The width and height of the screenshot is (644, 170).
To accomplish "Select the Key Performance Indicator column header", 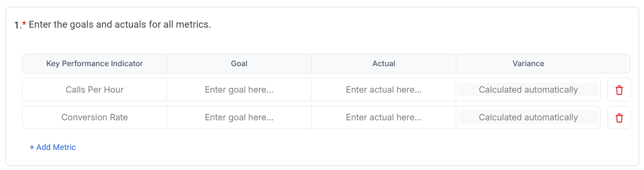I will click(95, 64).
